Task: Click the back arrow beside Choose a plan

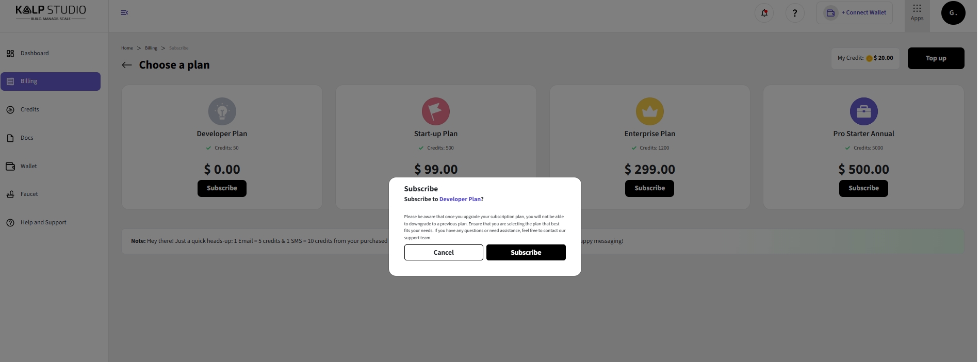Action: click(127, 65)
